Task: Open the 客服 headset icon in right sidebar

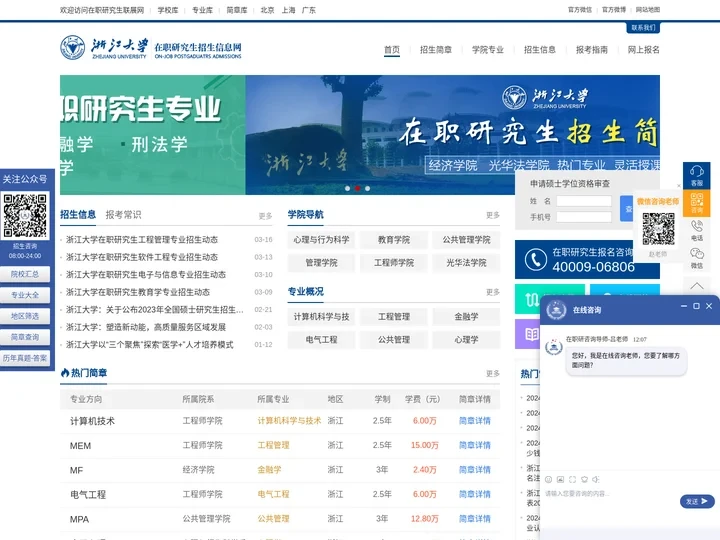Action: click(696, 175)
